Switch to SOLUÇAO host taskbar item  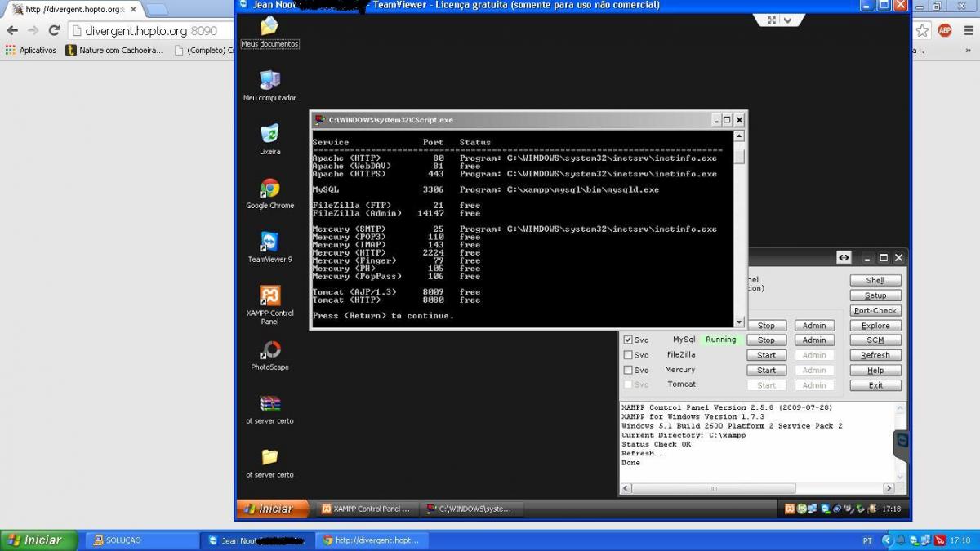pos(141,540)
